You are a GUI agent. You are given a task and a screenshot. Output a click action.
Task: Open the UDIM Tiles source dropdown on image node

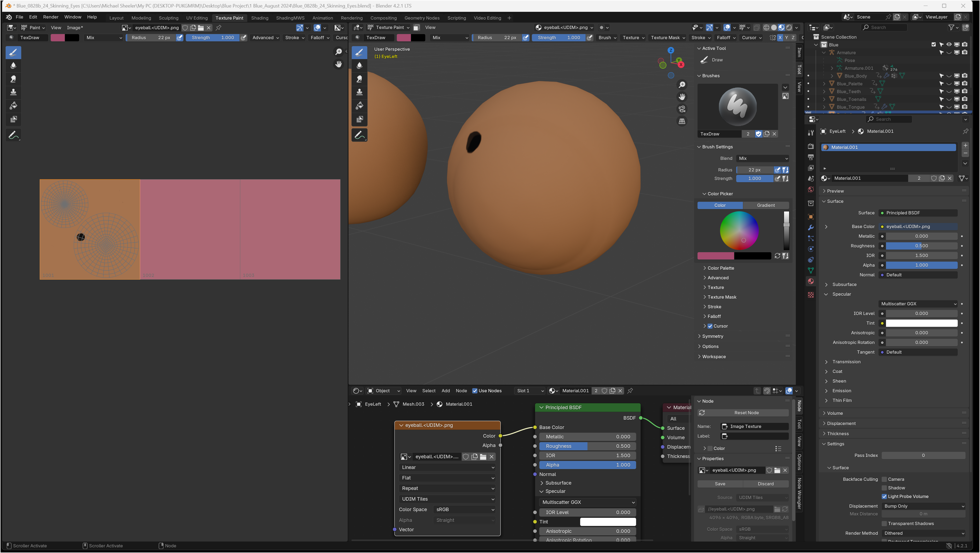click(x=447, y=499)
